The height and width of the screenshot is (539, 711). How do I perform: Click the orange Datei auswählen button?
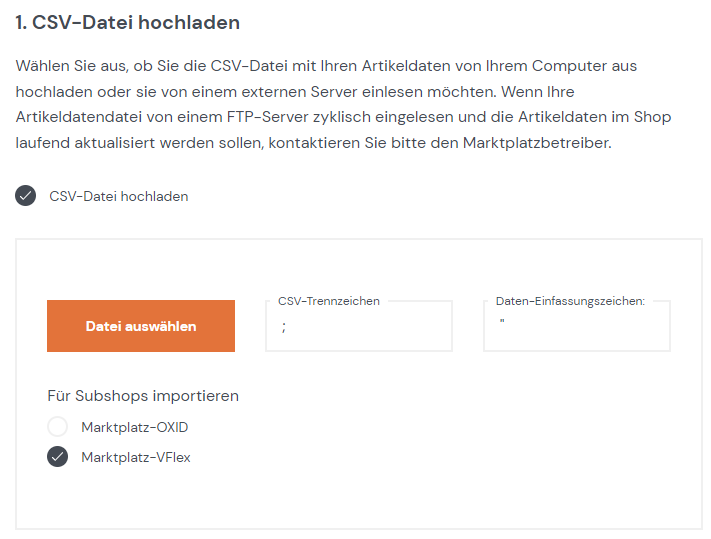point(141,326)
